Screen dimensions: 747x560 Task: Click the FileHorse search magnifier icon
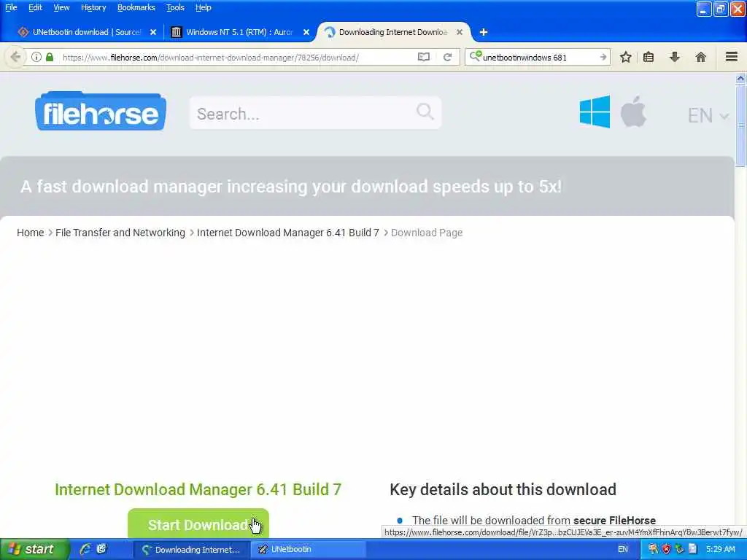pyautogui.click(x=425, y=112)
